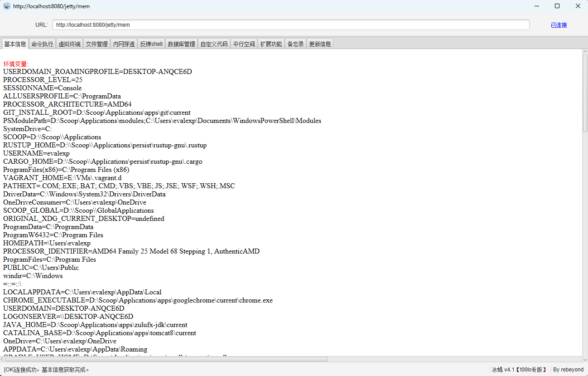This screenshot has width=588, height=376.
Task: Open the 命令执行 tab
Action: pos(42,44)
